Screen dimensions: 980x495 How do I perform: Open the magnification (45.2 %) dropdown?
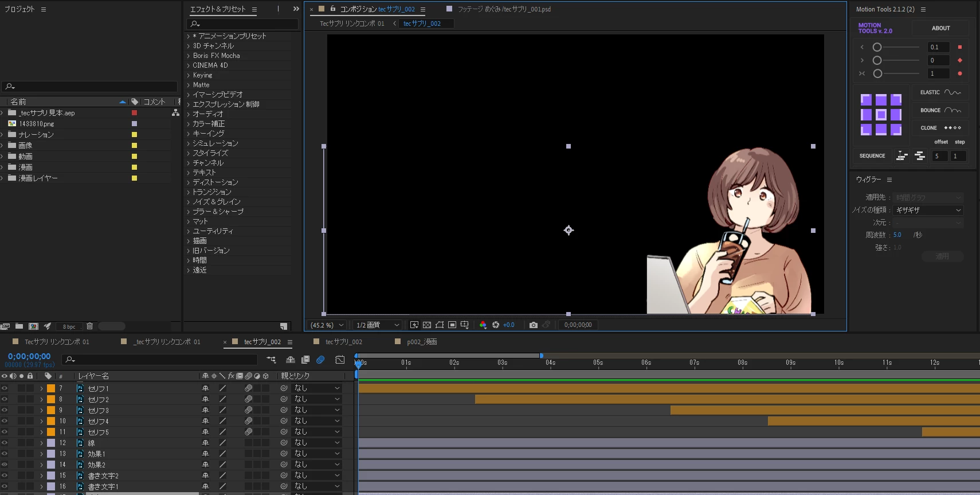(327, 325)
